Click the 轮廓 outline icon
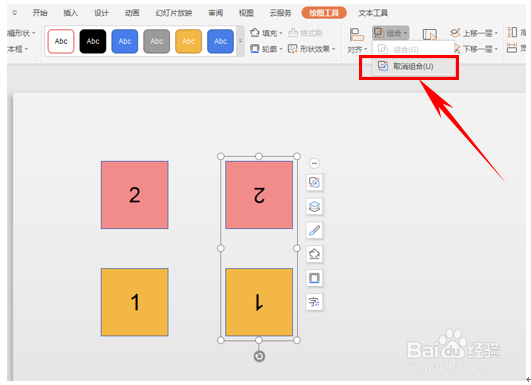 pos(255,49)
